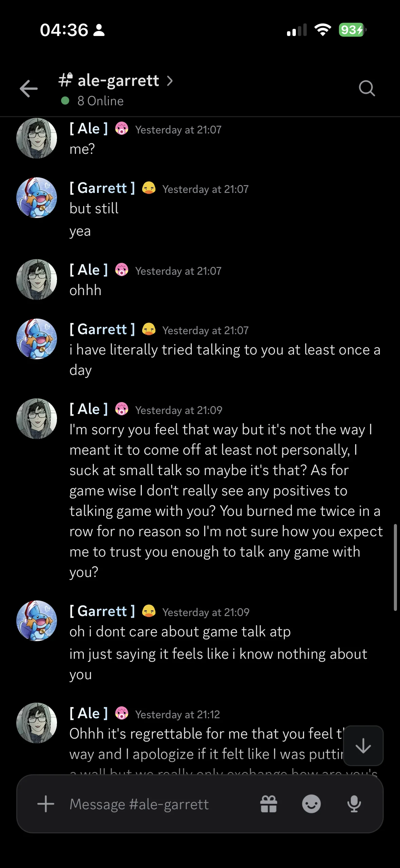Image resolution: width=400 pixels, height=868 pixels.
Task: Open search with the magnifier icon
Action: [367, 89]
